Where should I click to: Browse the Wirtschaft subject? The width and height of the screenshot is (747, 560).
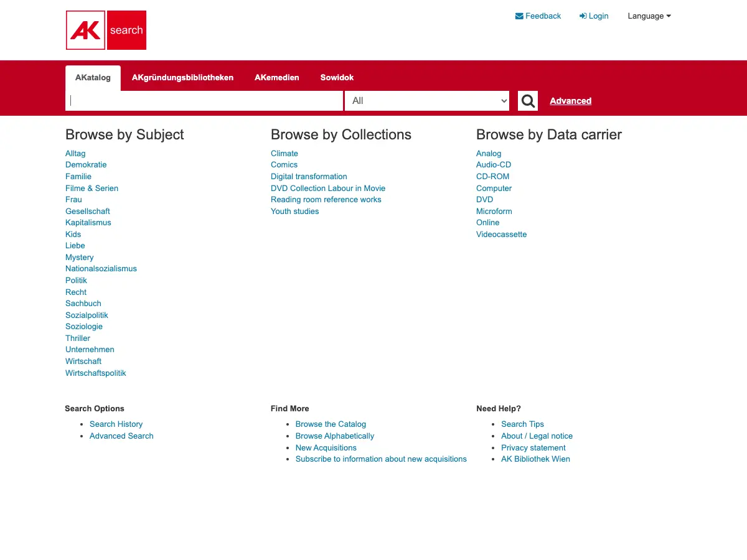(83, 362)
